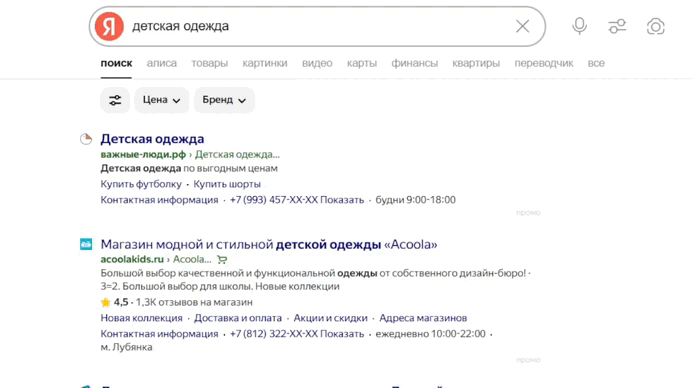Image resolution: width=692 pixels, height=388 pixels.
Task: Show the +7 (812) 322 phone number
Action: (297, 334)
